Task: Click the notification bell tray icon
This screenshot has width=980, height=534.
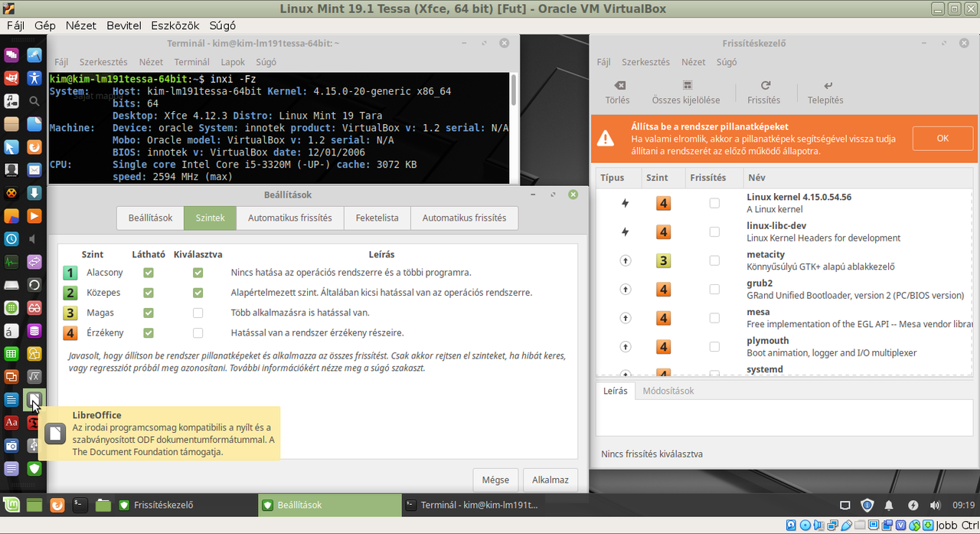Action: [889, 506]
